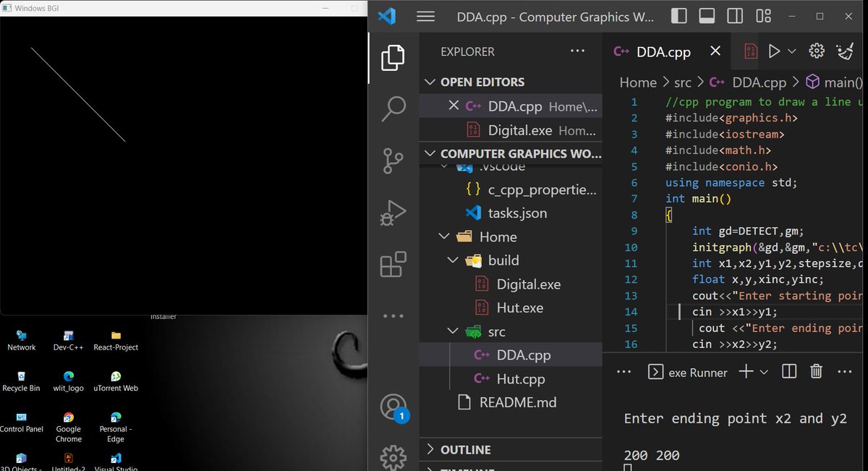Click src in the editor breadcrumb
Viewport: 868px width, 471px height.
(x=683, y=82)
